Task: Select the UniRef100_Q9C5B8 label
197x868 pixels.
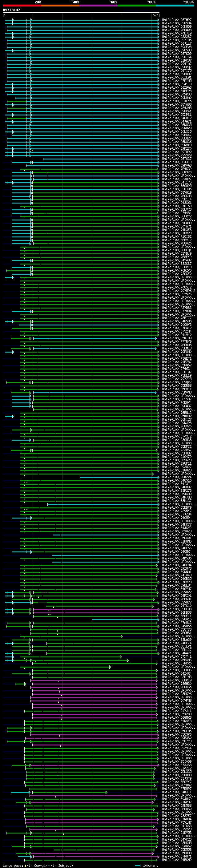Action: (x=177, y=50)
